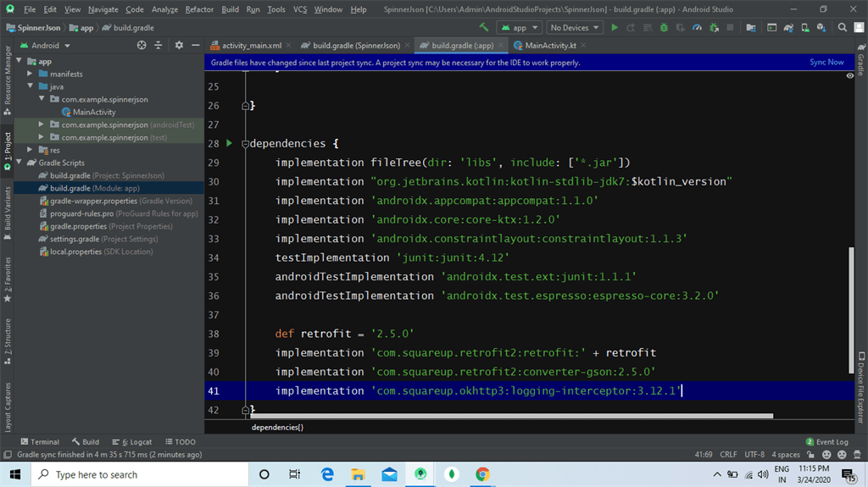Open the profiler gauge icon
The height and width of the screenshot is (487, 868).
[697, 27]
